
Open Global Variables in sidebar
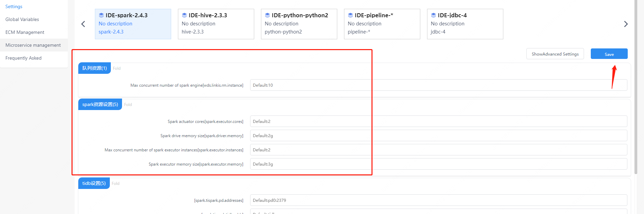pos(22,20)
